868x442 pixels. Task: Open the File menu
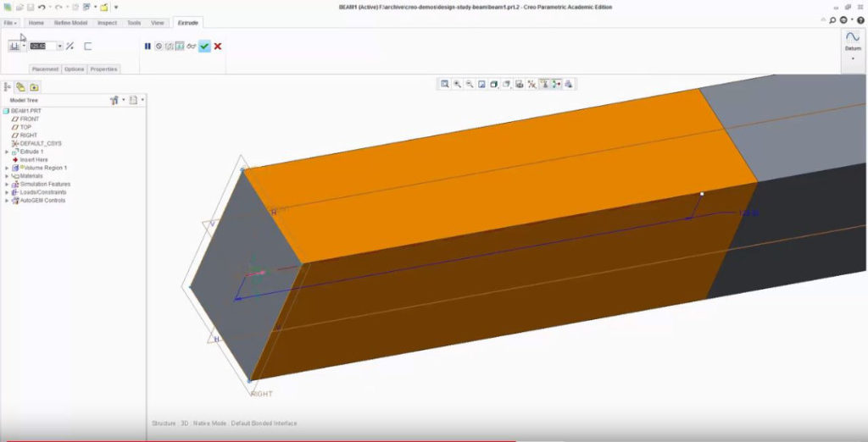(x=10, y=23)
